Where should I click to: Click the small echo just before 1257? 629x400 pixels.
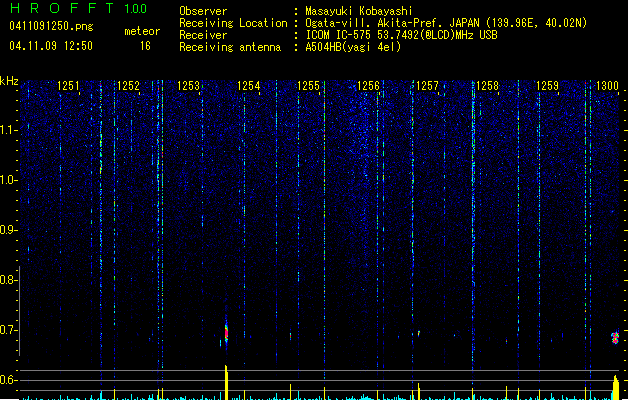(419, 333)
